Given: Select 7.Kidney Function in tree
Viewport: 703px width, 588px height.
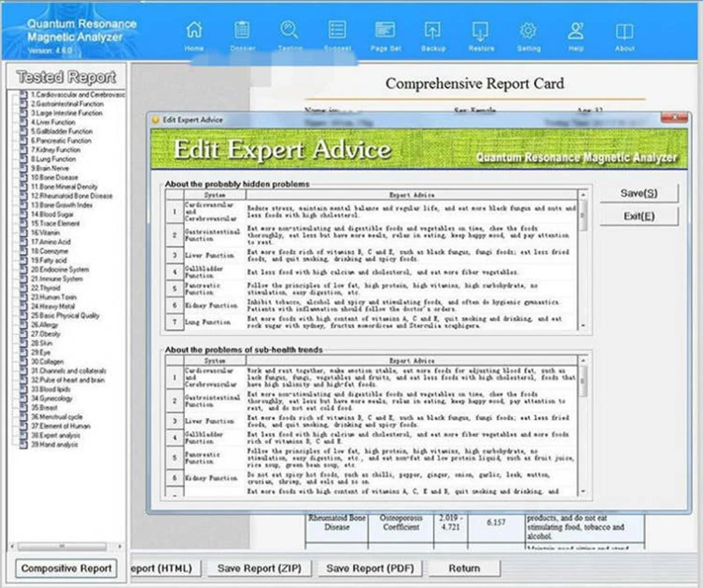Looking at the screenshot, I should [55, 149].
